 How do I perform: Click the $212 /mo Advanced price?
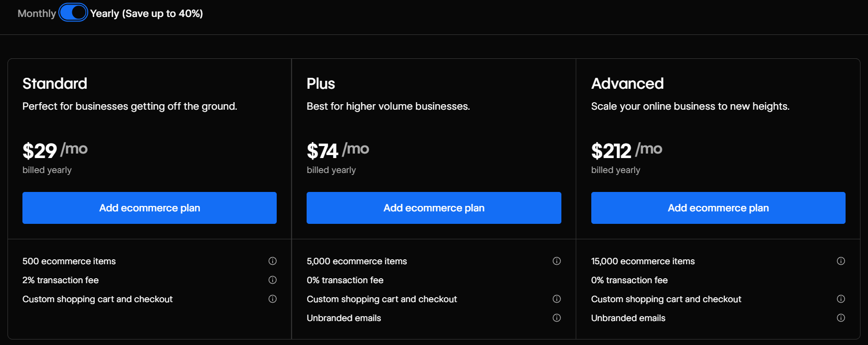tap(627, 150)
